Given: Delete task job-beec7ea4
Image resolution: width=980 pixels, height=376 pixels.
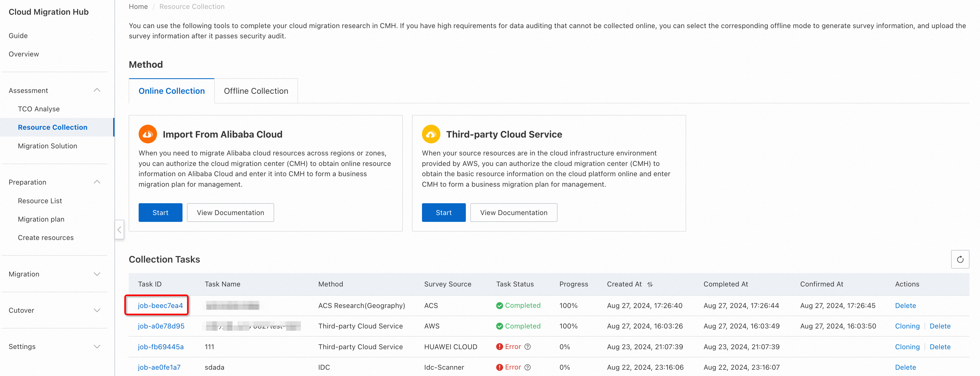Looking at the screenshot, I should click(905, 306).
